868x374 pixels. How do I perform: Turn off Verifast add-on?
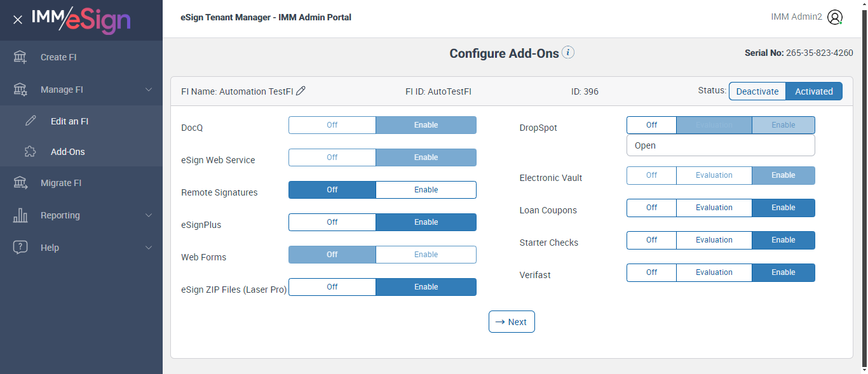(651, 272)
